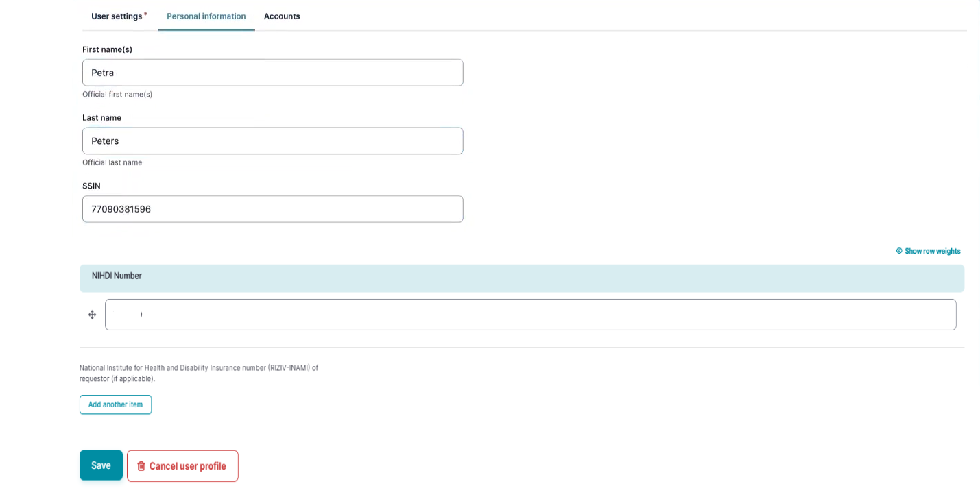Viewport: 980px width, 497px height.
Task: Click the NIHDI Number table header
Action: 117,276
